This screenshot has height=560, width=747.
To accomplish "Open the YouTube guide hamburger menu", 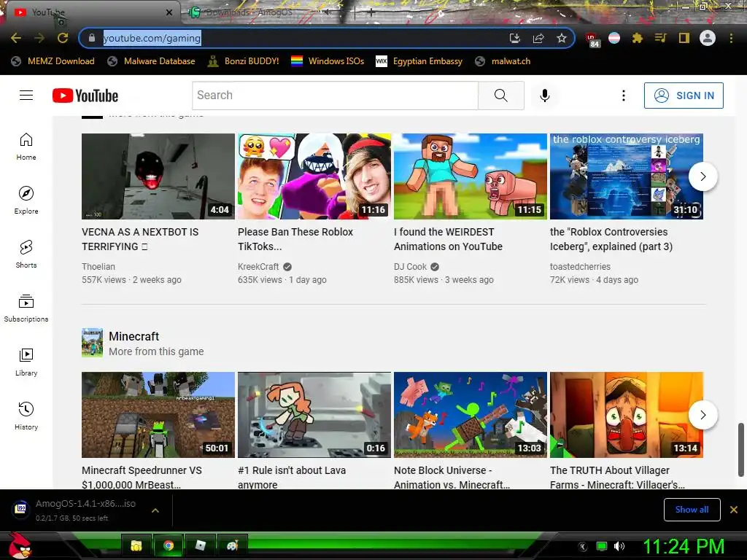I will pos(26,96).
